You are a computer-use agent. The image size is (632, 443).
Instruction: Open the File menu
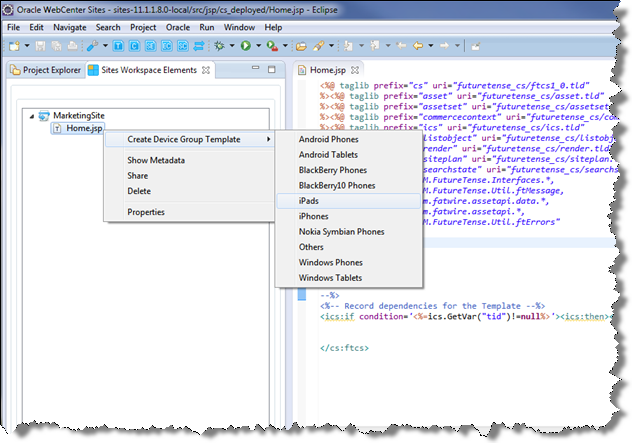point(13,27)
